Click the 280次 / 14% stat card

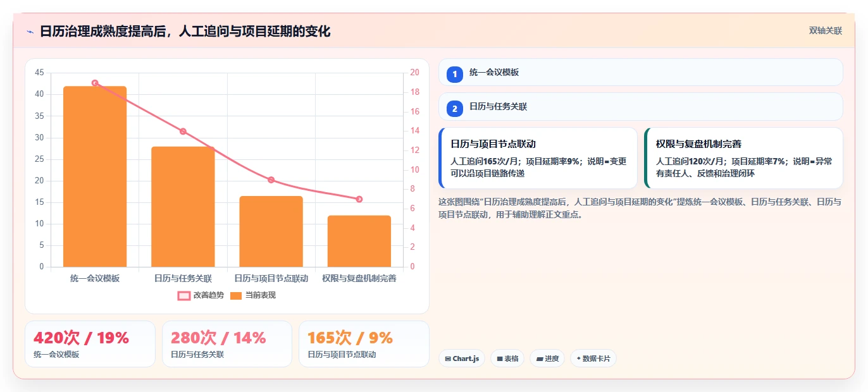(227, 344)
